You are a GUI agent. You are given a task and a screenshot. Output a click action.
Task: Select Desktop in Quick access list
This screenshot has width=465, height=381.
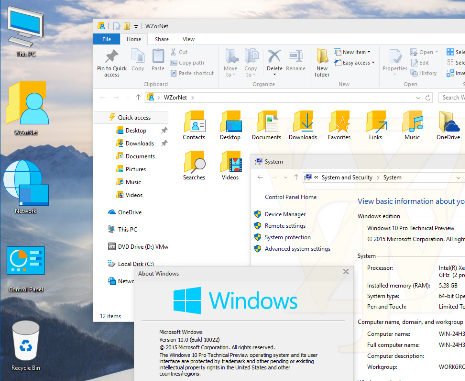click(136, 130)
